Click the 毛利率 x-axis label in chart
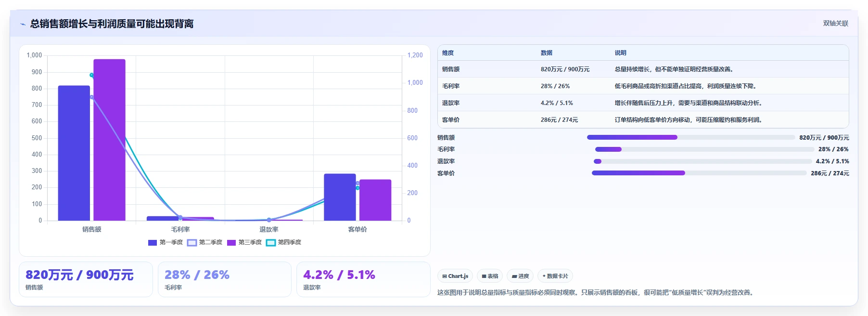The height and width of the screenshot is (316, 868). [180, 229]
